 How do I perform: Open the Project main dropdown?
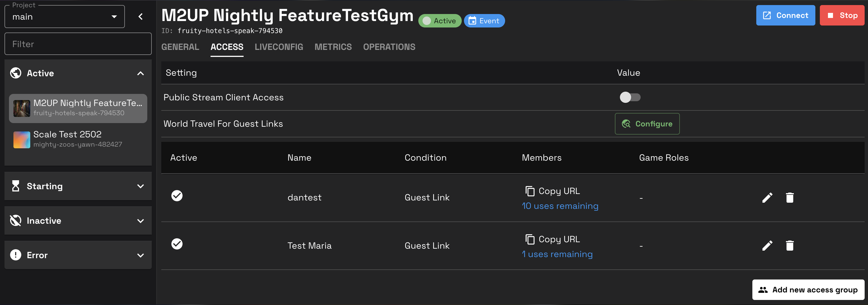click(x=65, y=17)
